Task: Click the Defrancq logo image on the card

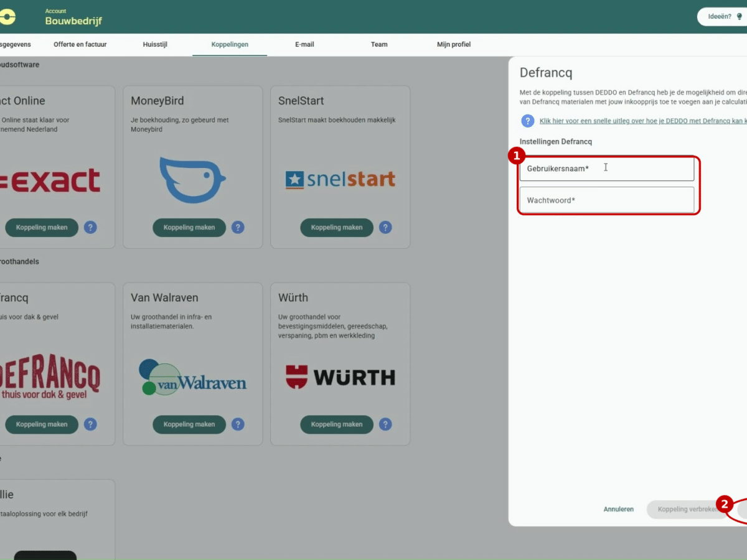Action: (50, 377)
